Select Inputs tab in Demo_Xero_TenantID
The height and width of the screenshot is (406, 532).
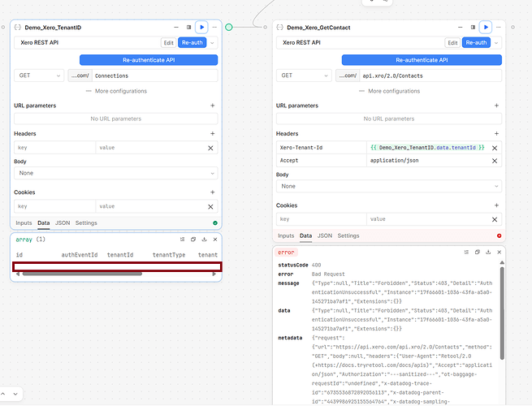pos(24,222)
